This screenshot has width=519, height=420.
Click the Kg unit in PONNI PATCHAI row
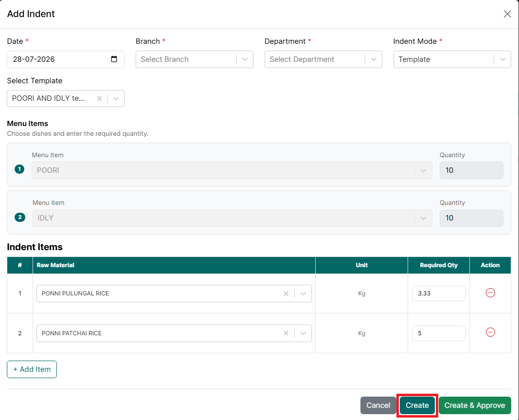[361, 333]
